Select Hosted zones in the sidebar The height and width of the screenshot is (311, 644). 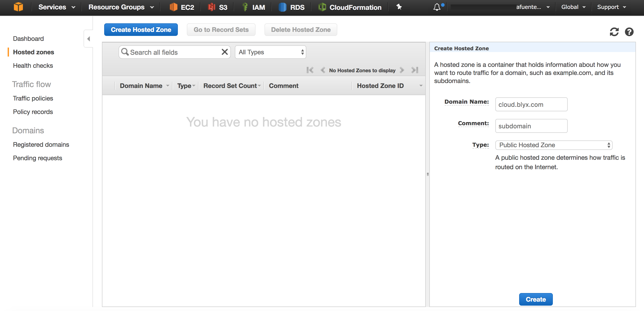[x=33, y=52]
